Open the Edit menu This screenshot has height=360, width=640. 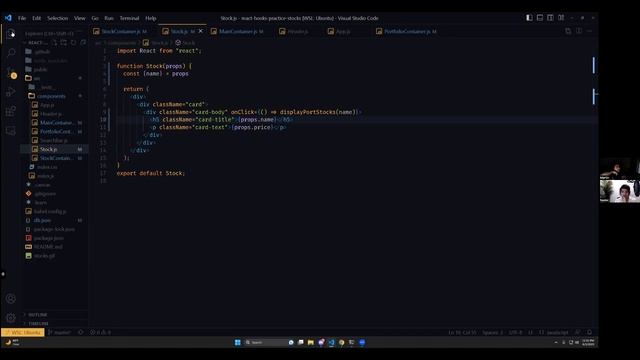click(x=37, y=18)
